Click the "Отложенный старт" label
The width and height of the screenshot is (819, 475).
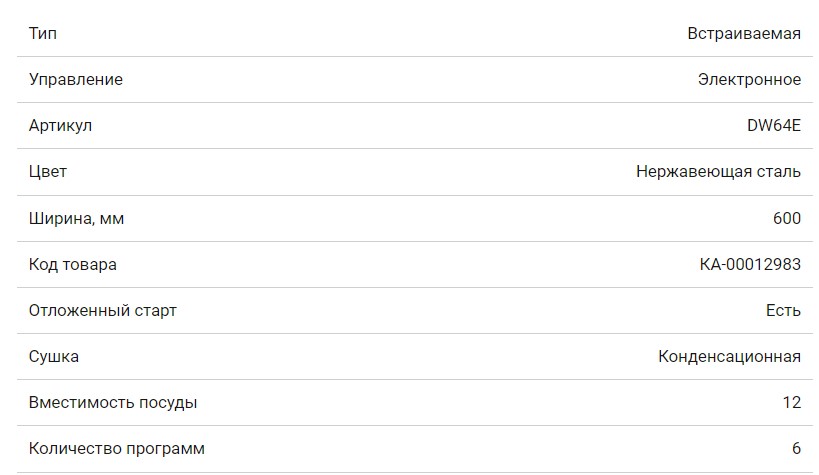(103, 311)
